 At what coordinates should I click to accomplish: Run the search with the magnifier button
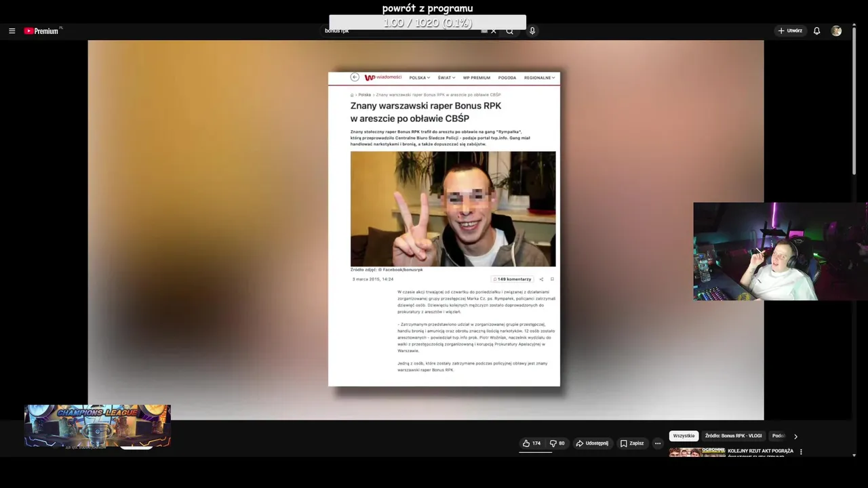pos(509,31)
